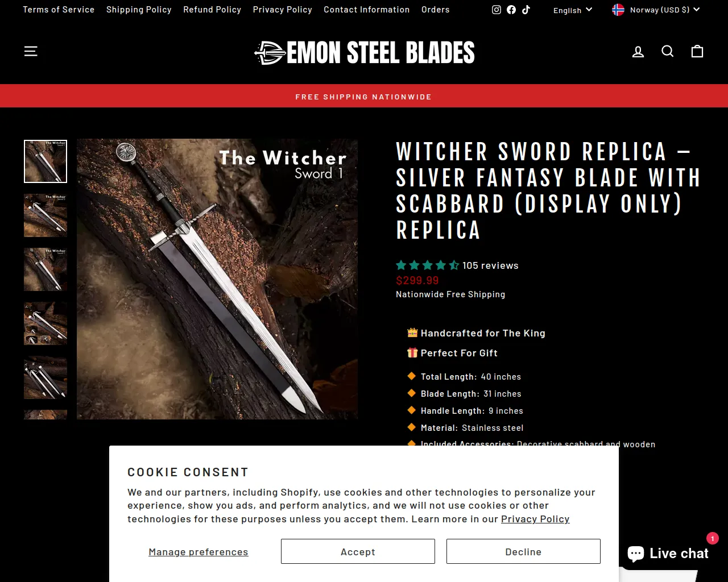Screen dimensions: 728x582
Task: Accept the cookie consent
Action: pyautogui.click(x=358, y=551)
